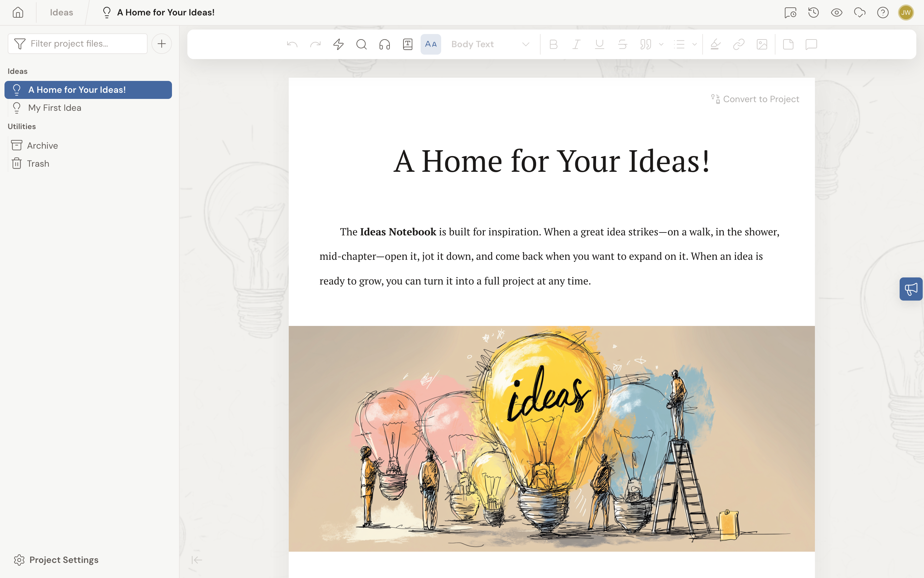Redo the last change
The image size is (924, 578).
coord(315,44)
